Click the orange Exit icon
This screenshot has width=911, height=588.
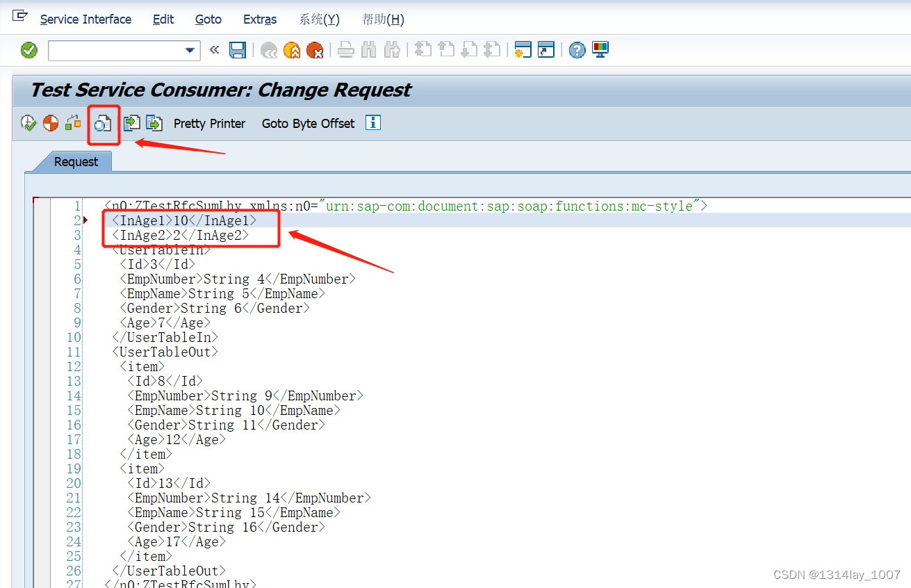(292, 50)
